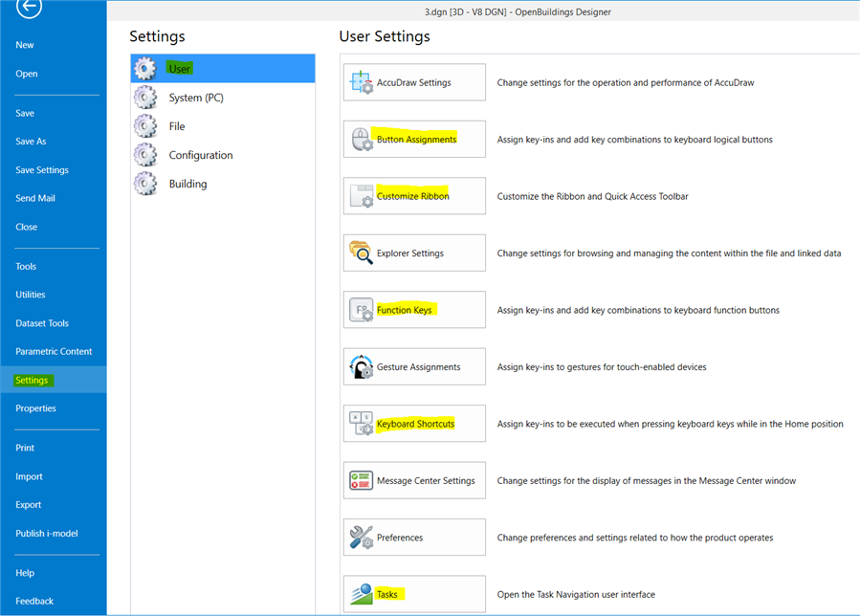Viewport: 860px width, 616px height.
Task: Click the gear icon beside User
Action: (x=145, y=69)
